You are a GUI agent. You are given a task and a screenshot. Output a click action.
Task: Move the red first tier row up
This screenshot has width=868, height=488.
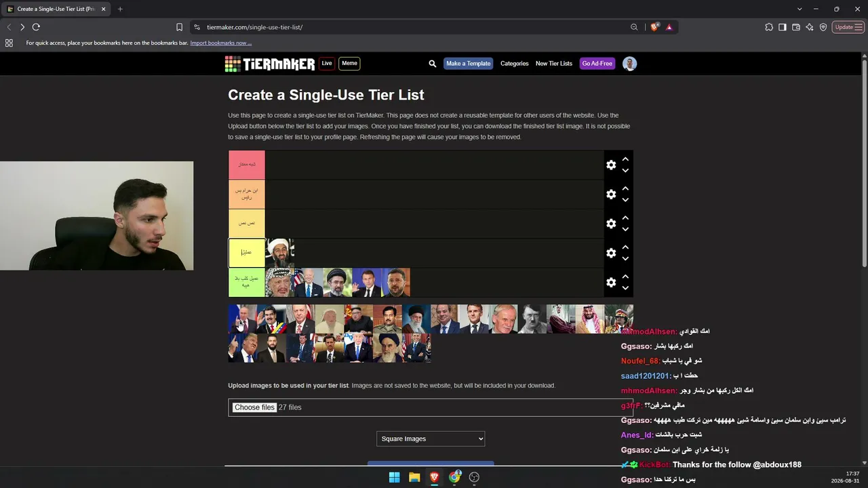click(x=625, y=159)
